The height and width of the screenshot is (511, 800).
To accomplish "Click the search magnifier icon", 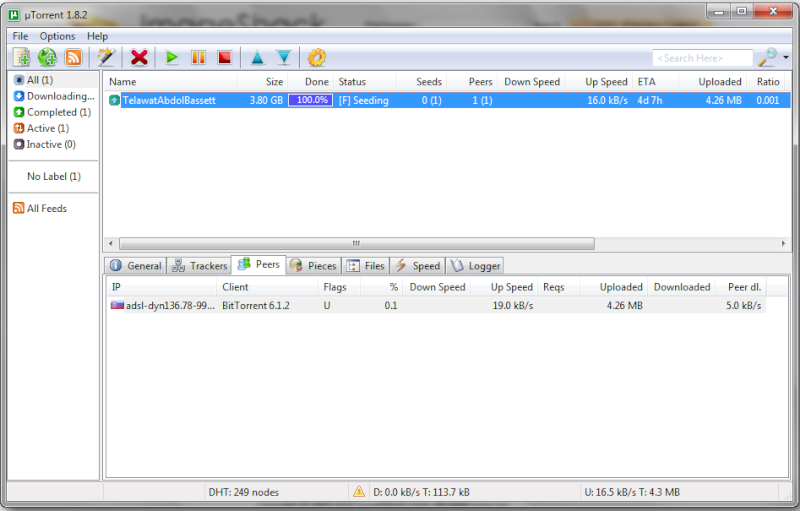I will tap(767, 58).
